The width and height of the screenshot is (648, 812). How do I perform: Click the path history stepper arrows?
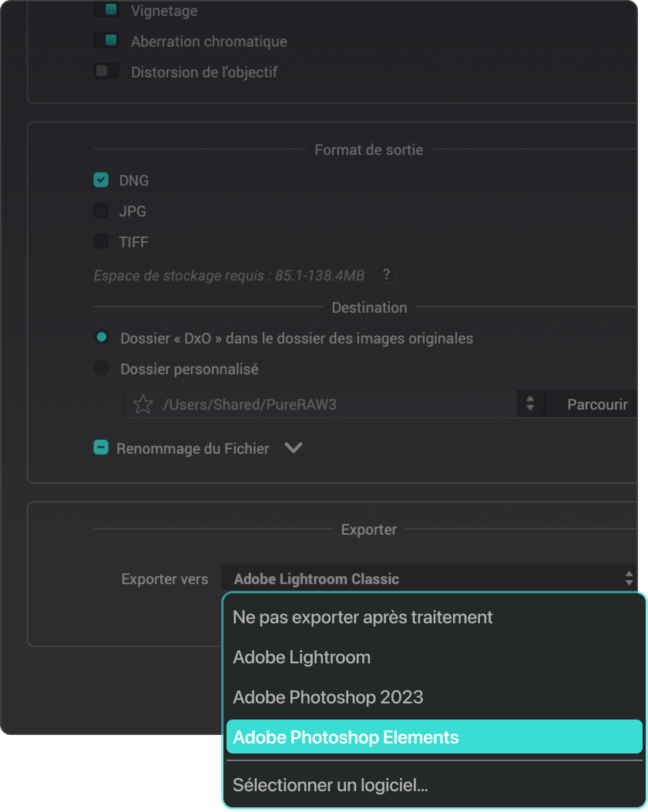[x=530, y=404]
